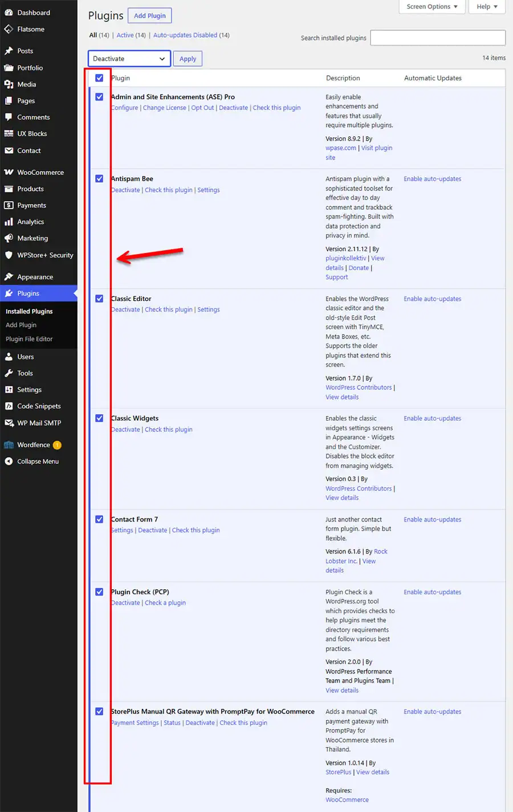Open Status link under StorePlus plugin

coord(172,723)
